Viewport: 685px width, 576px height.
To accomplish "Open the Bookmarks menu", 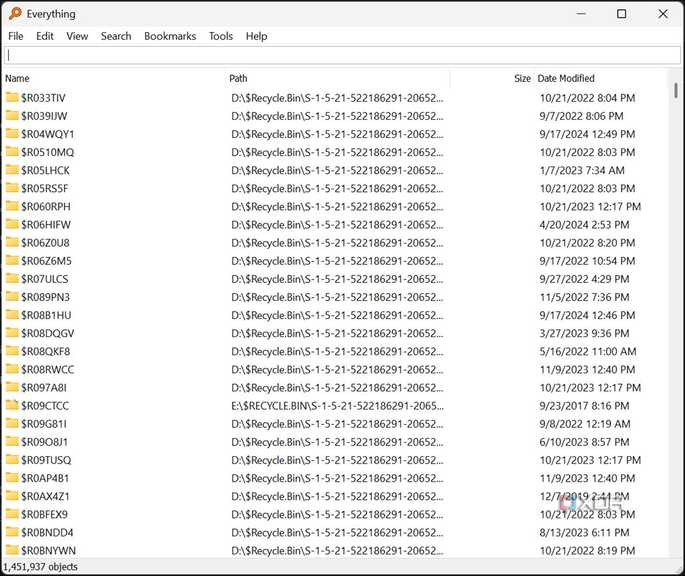I will (x=170, y=36).
